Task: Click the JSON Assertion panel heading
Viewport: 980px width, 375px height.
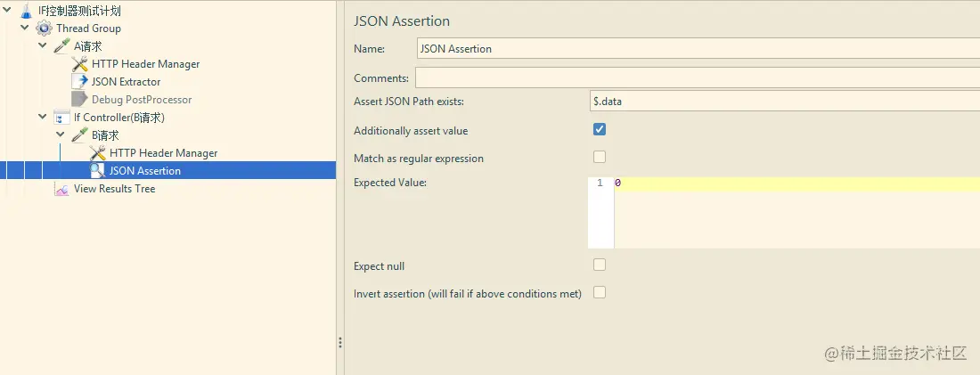Action: (x=402, y=20)
